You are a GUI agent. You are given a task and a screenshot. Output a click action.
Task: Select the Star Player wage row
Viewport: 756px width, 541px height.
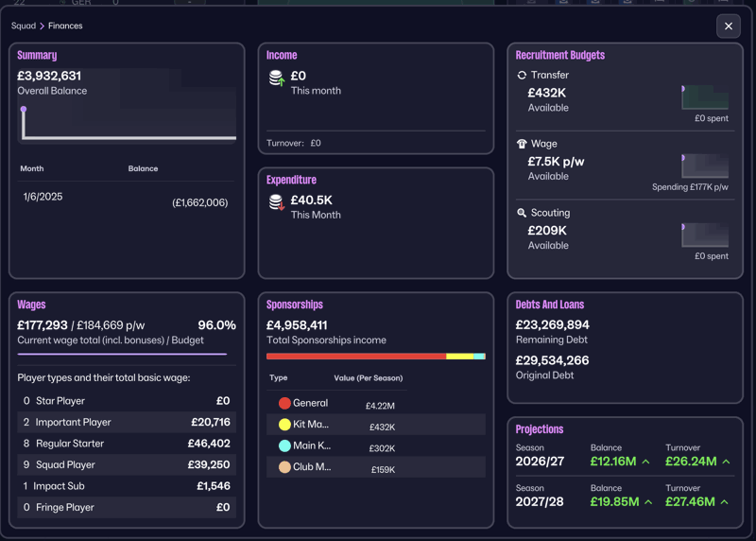127,401
